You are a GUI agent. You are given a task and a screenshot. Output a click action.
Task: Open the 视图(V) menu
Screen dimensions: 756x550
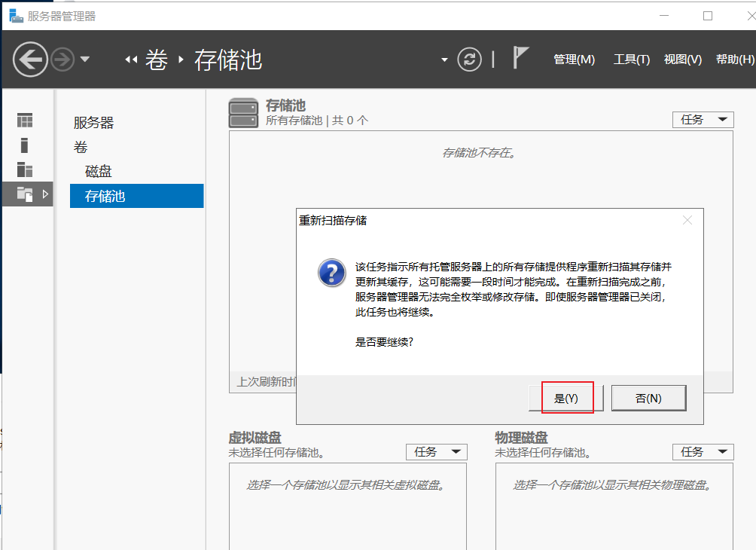pos(683,60)
